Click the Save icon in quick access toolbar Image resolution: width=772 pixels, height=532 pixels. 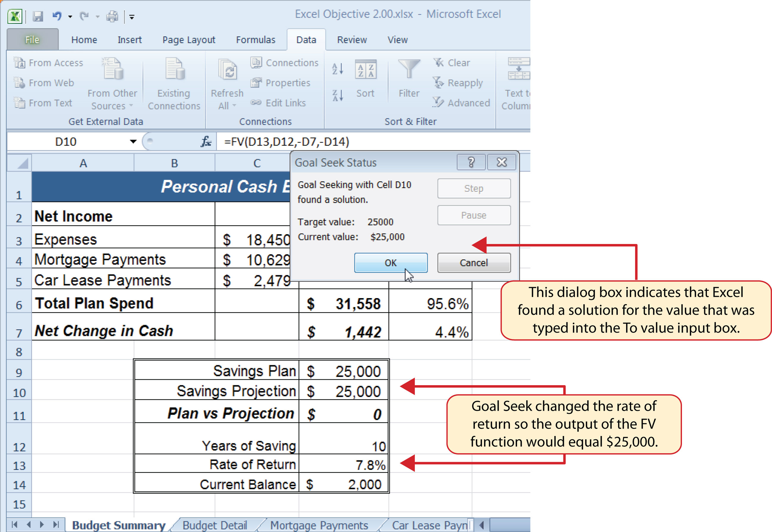tap(38, 16)
